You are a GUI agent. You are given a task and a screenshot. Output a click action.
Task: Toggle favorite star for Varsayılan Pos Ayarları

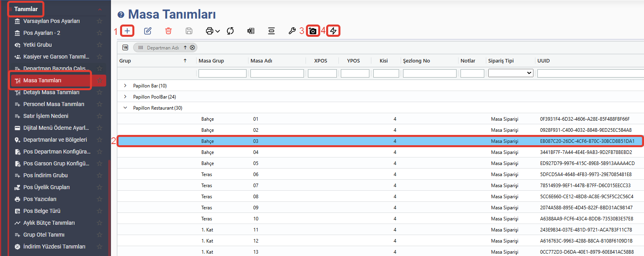click(x=99, y=21)
